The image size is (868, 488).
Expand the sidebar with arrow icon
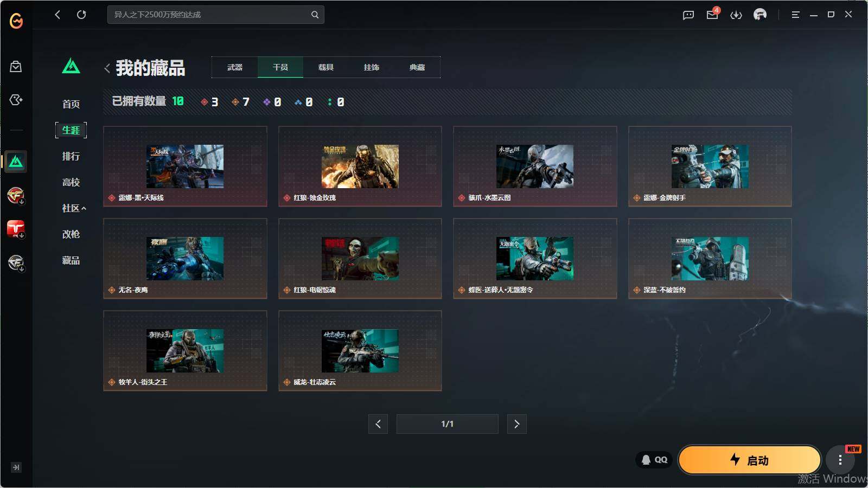(x=16, y=467)
